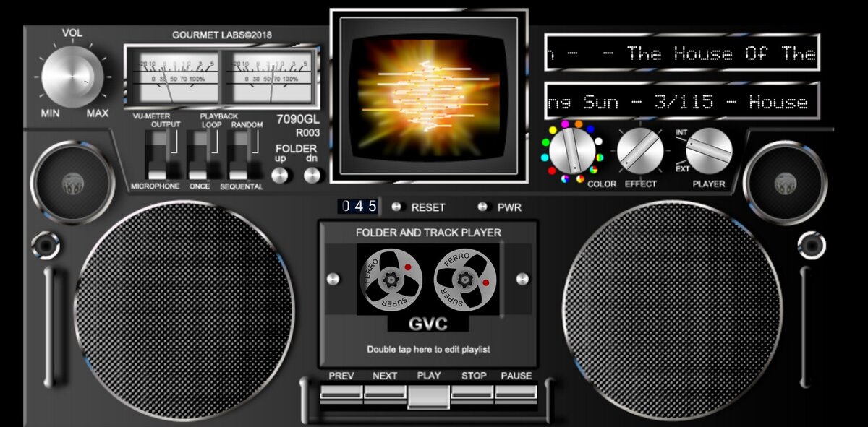This screenshot has height=427, width=868.
Task: Rotate the EFFECT selector knob
Action: click(640, 151)
